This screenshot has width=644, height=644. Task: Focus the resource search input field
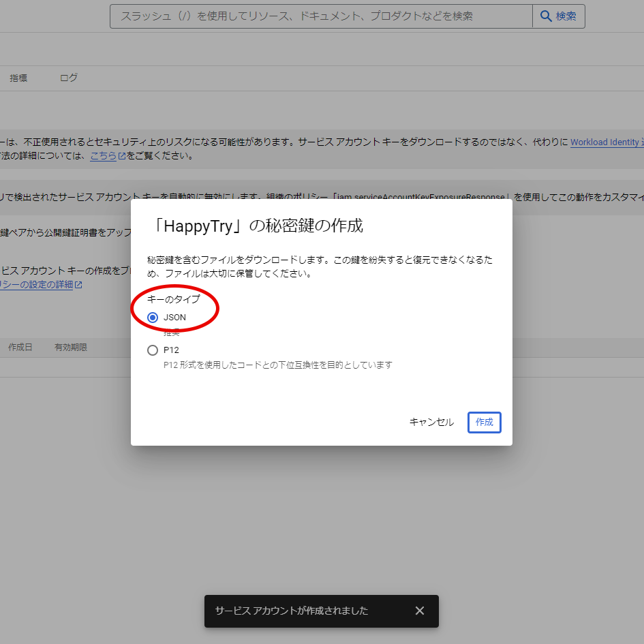coord(320,16)
